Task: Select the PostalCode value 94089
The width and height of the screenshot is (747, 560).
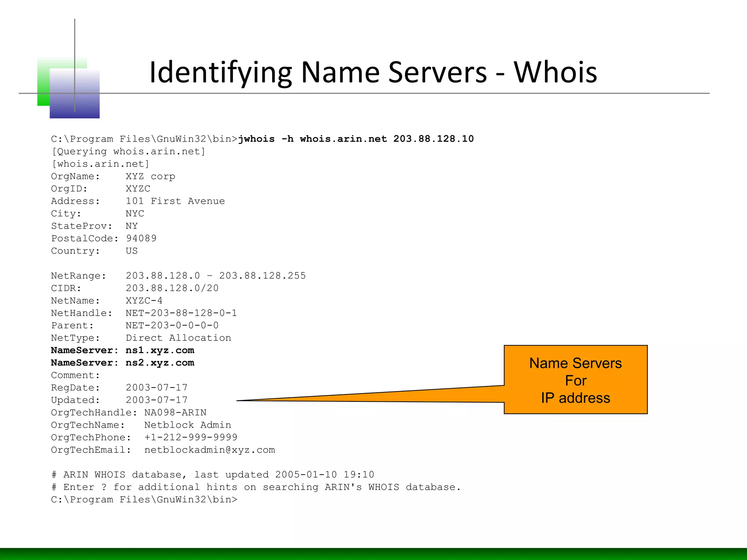Action: pos(141,238)
